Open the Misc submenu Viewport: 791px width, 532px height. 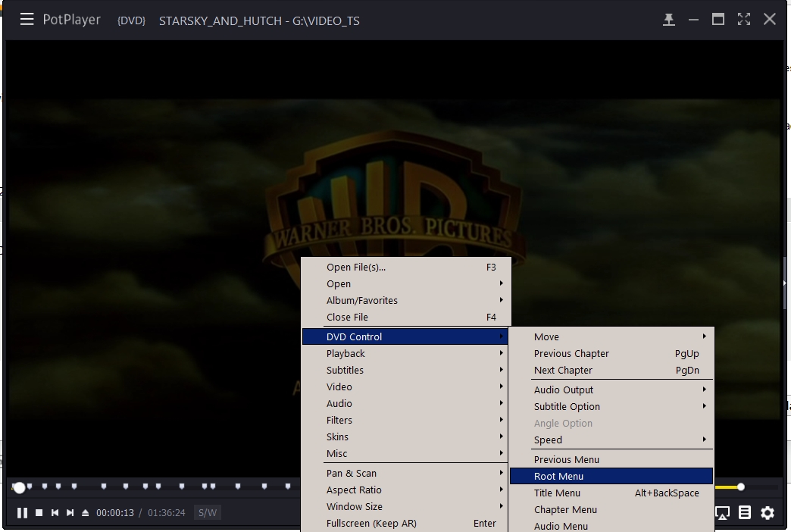407,454
